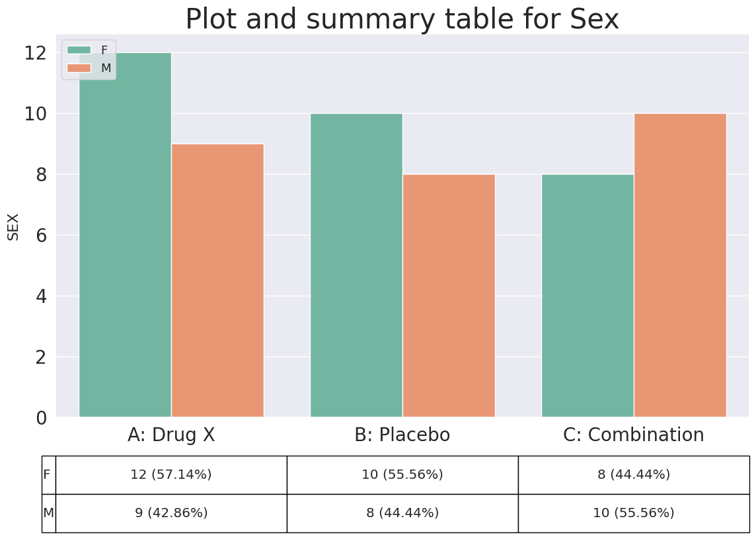This screenshot has height=539, width=756.
Task: Click the SEX y-axis label
Action: click(13, 227)
